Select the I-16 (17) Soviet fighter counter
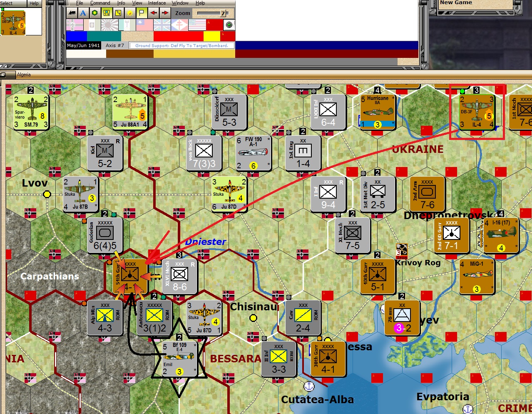532x414 pixels. point(501,235)
